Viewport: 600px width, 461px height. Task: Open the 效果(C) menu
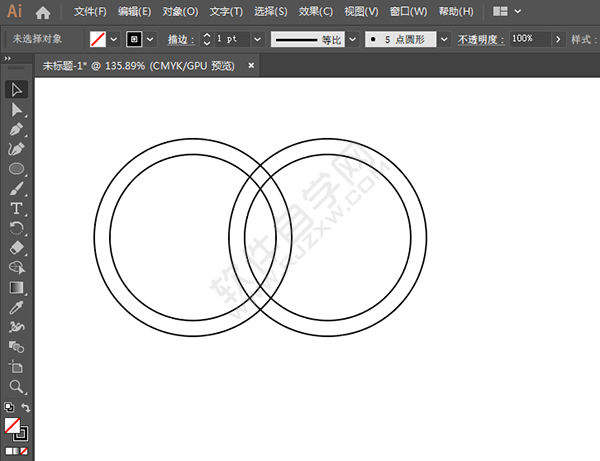click(316, 11)
